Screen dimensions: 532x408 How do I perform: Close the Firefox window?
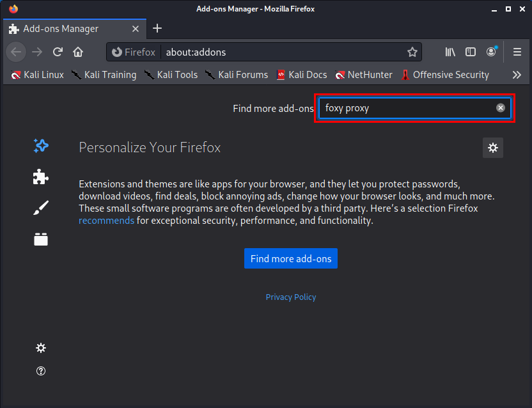click(522, 9)
